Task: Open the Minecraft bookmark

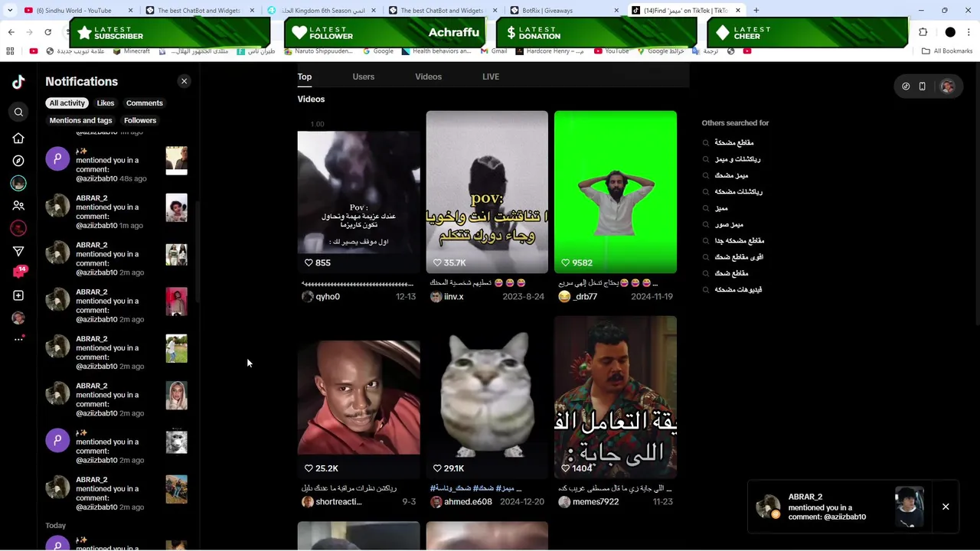Action: tap(132, 51)
